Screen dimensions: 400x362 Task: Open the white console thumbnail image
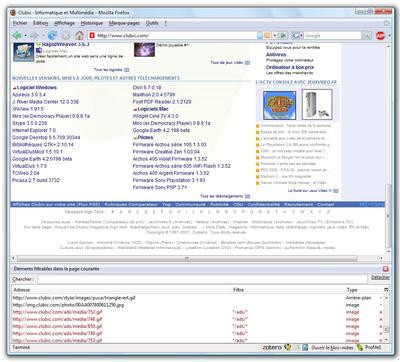coord(317,104)
